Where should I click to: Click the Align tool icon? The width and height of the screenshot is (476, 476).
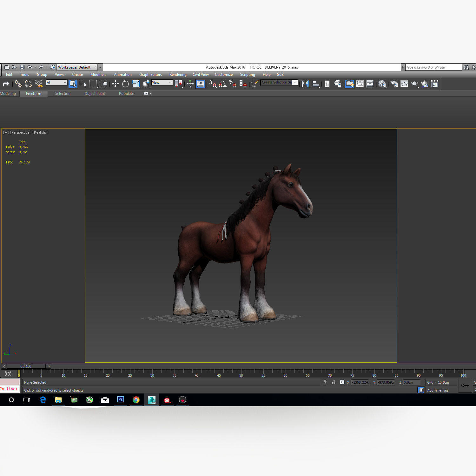pyautogui.click(x=315, y=84)
